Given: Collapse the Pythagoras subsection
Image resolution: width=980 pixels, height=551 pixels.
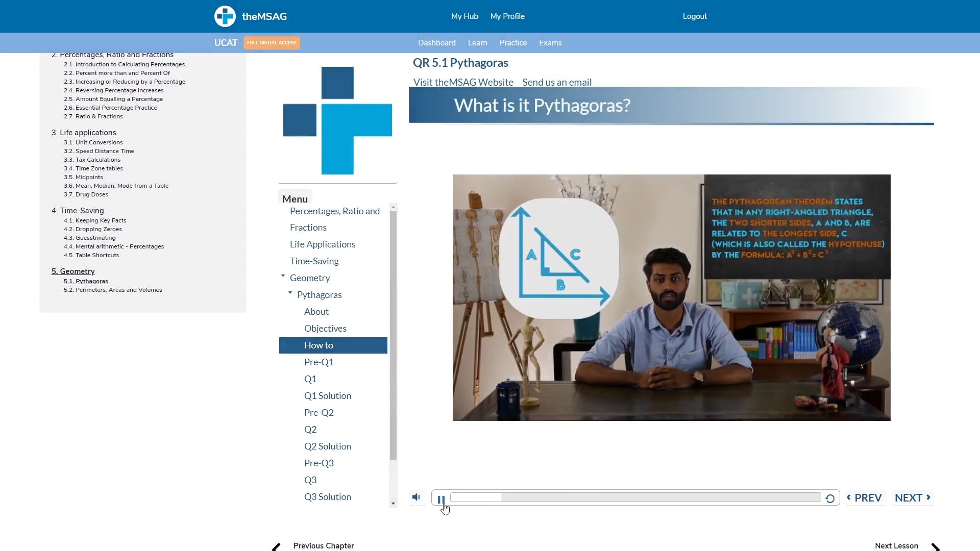Looking at the screenshot, I should click(x=290, y=293).
